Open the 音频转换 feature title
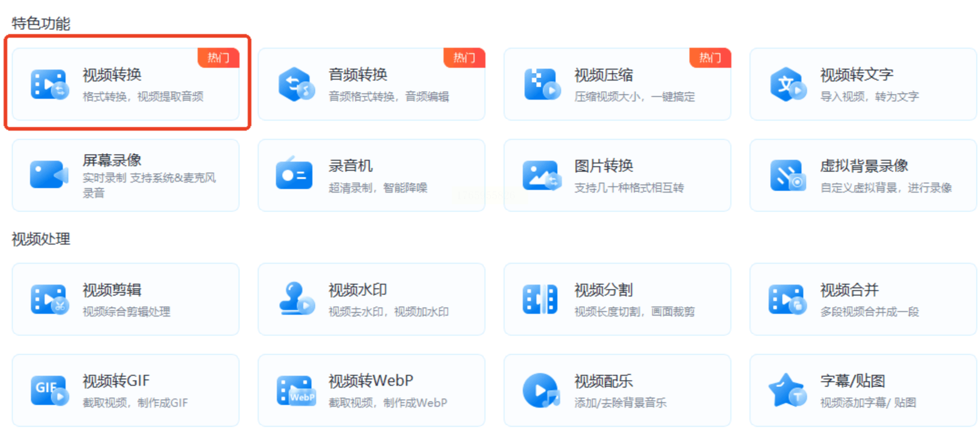The image size is (980, 441). pos(358,74)
